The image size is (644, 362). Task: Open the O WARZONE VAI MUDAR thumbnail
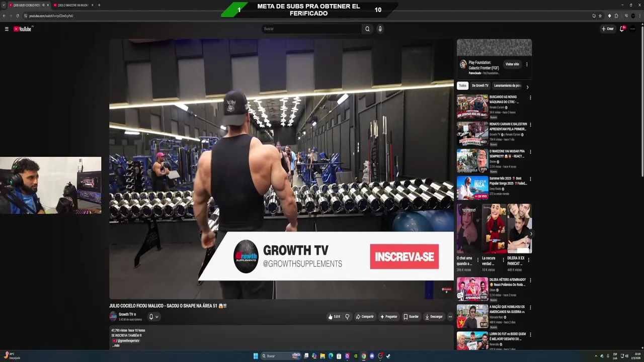coord(472,160)
